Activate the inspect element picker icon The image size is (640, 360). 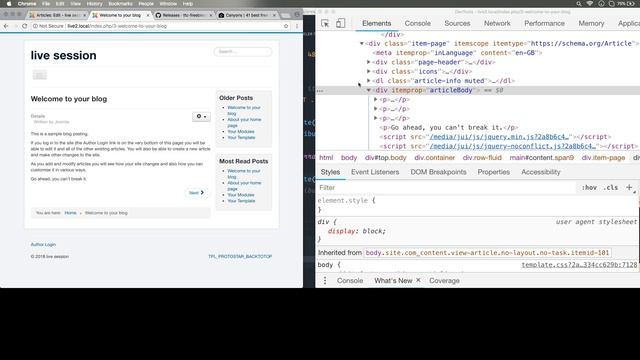point(325,23)
